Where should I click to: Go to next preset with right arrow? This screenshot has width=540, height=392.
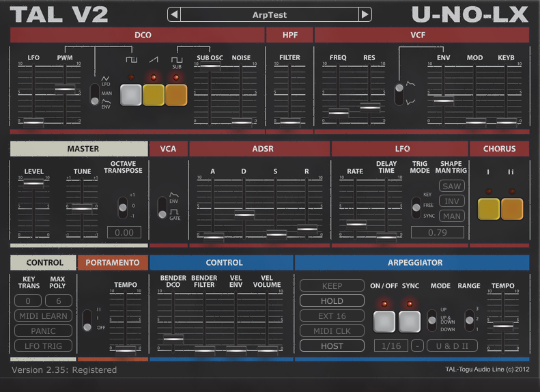coord(365,14)
